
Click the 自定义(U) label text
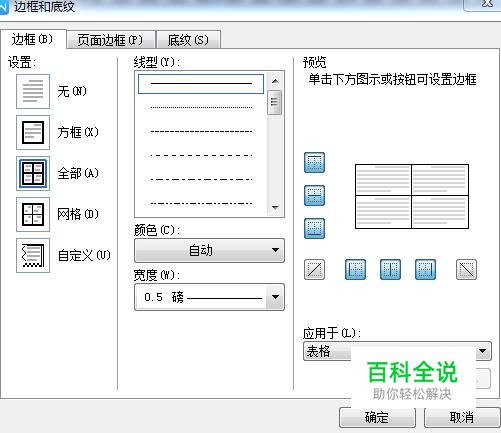84,255
